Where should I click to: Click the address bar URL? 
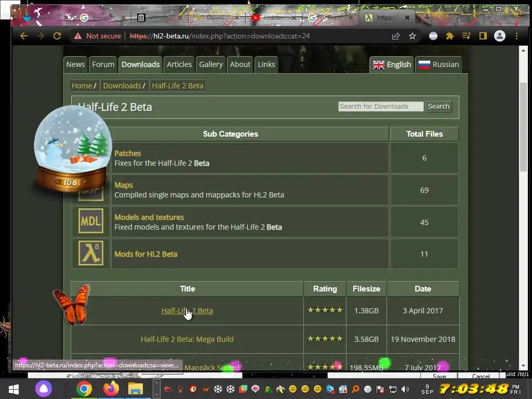pos(220,36)
